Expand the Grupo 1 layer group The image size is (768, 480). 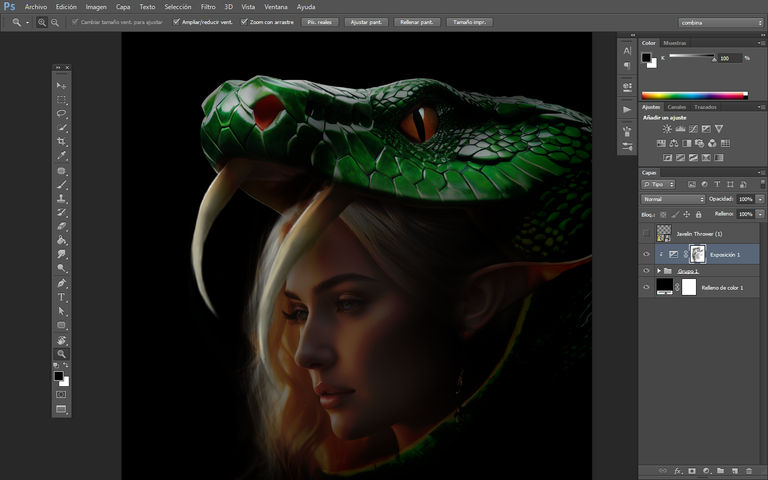[x=659, y=270]
